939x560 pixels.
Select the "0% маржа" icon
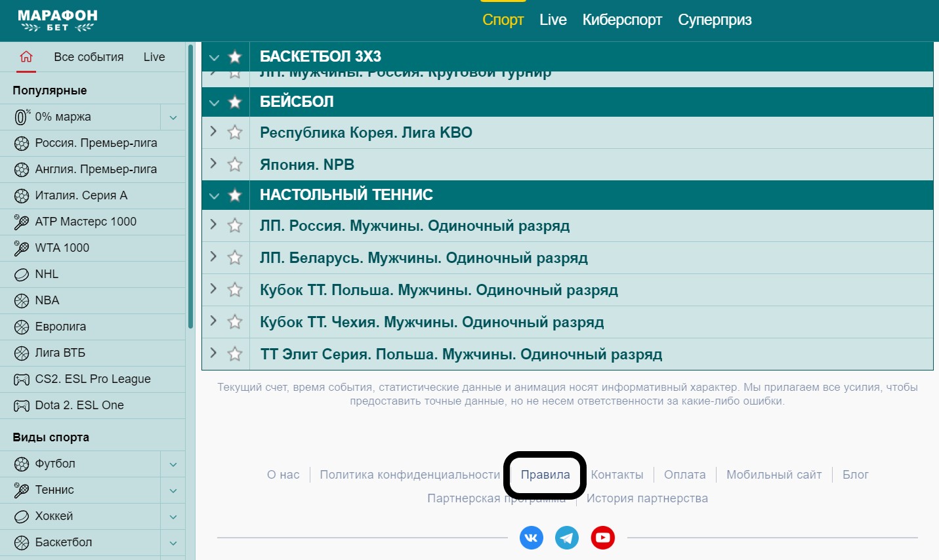[22, 117]
